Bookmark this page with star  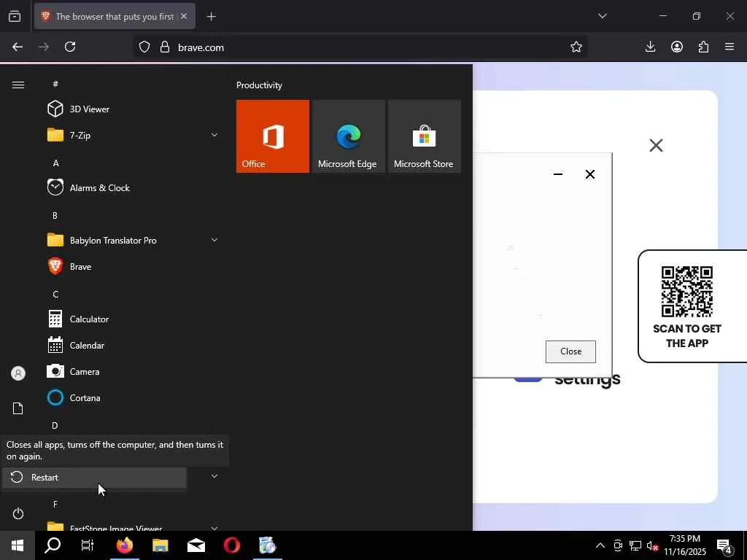pyautogui.click(x=576, y=47)
